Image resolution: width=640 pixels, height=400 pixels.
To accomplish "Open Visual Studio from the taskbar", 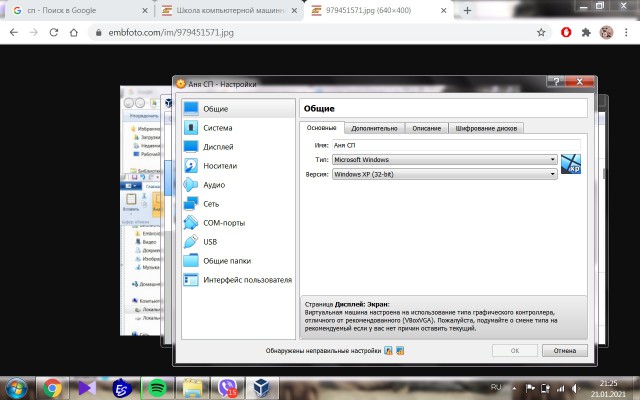I will (87, 388).
